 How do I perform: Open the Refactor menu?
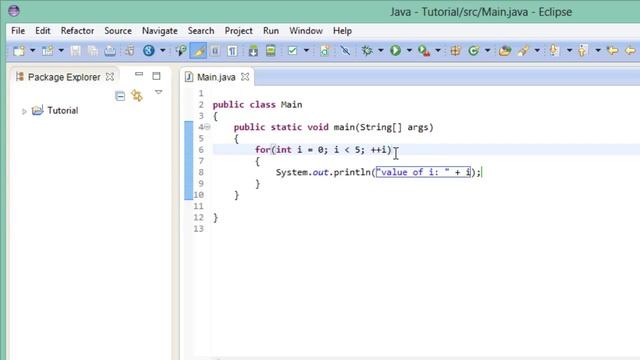[x=77, y=31]
